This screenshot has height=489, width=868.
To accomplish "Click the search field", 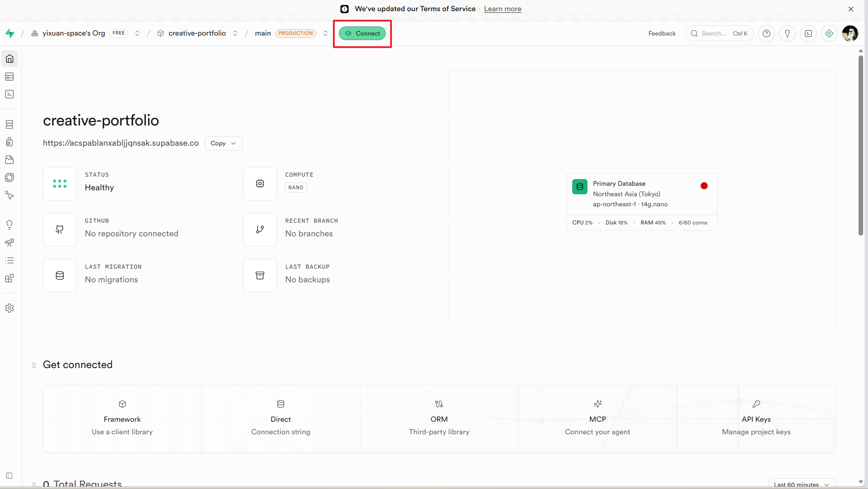I will (x=719, y=33).
